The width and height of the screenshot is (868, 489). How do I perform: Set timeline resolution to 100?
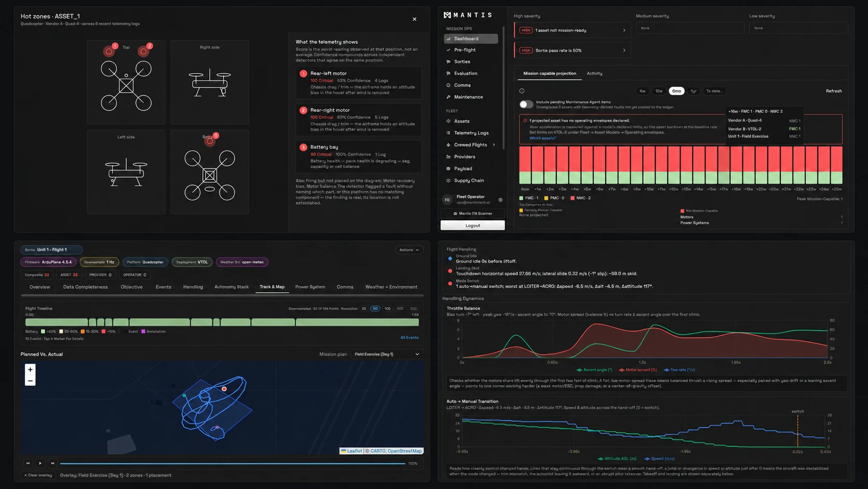click(x=387, y=309)
